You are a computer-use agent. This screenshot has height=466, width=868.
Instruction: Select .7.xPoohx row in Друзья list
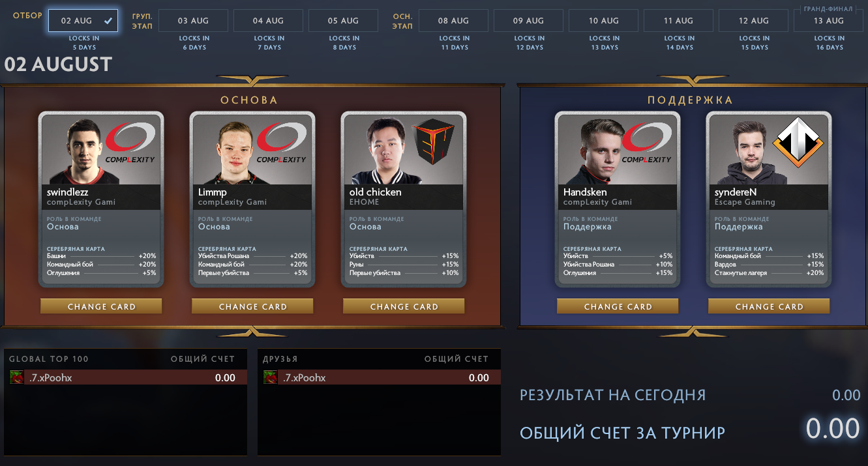tap(379, 377)
